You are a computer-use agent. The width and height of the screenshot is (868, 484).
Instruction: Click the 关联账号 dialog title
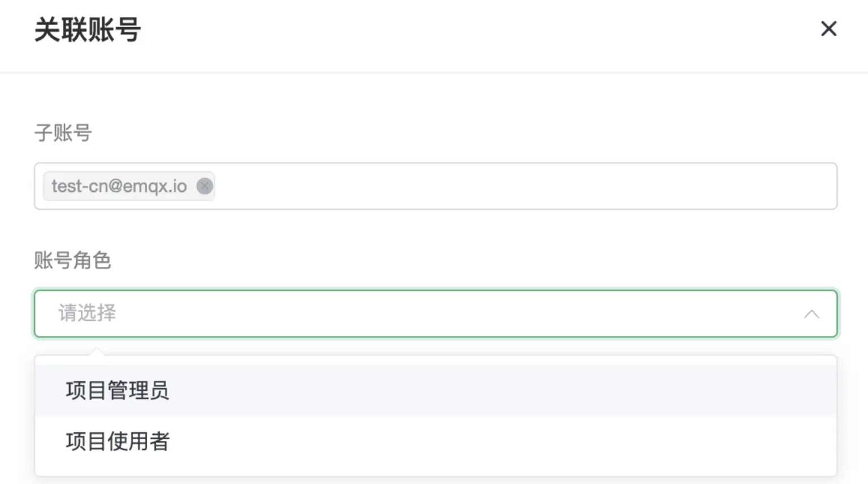pos(88,29)
